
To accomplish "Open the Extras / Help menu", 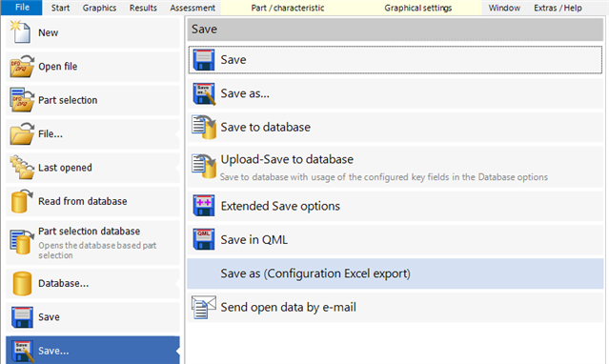I will point(558,8).
